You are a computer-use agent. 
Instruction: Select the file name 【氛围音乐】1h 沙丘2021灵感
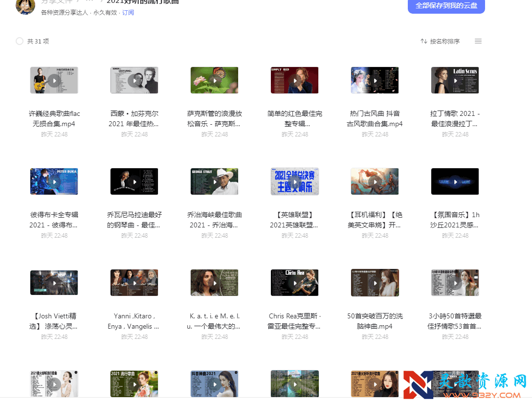click(x=455, y=220)
